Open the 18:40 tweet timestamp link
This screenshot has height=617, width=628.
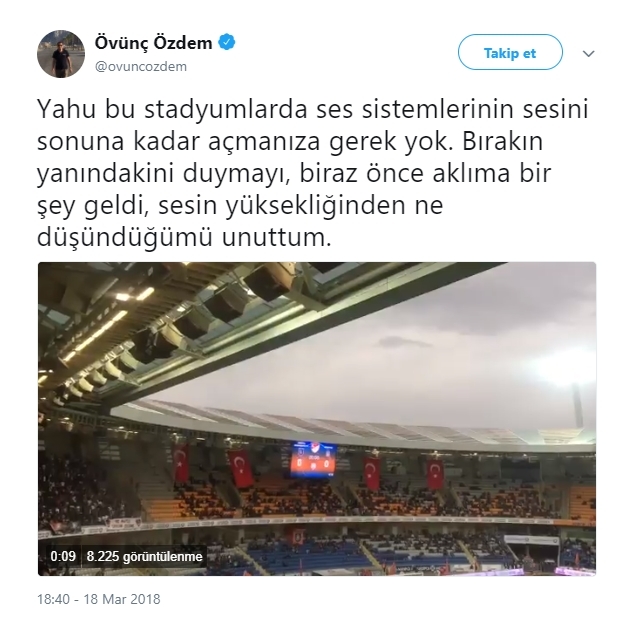point(53,599)
